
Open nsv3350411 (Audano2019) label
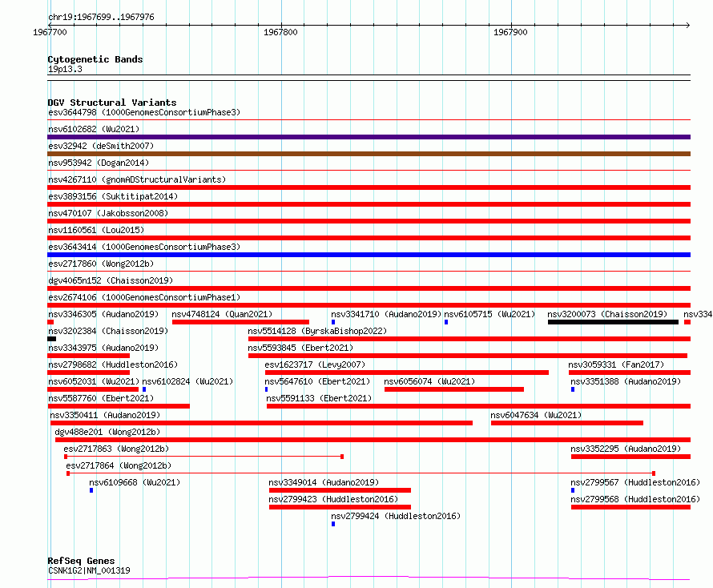click(105, 415)
